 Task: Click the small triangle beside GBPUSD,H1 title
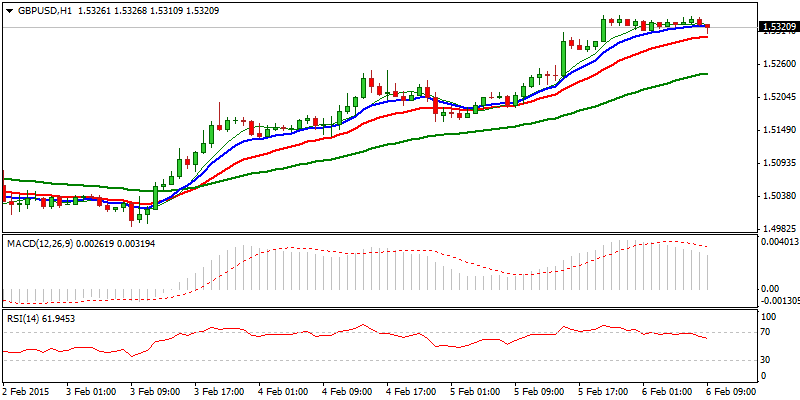pos(6,10)
